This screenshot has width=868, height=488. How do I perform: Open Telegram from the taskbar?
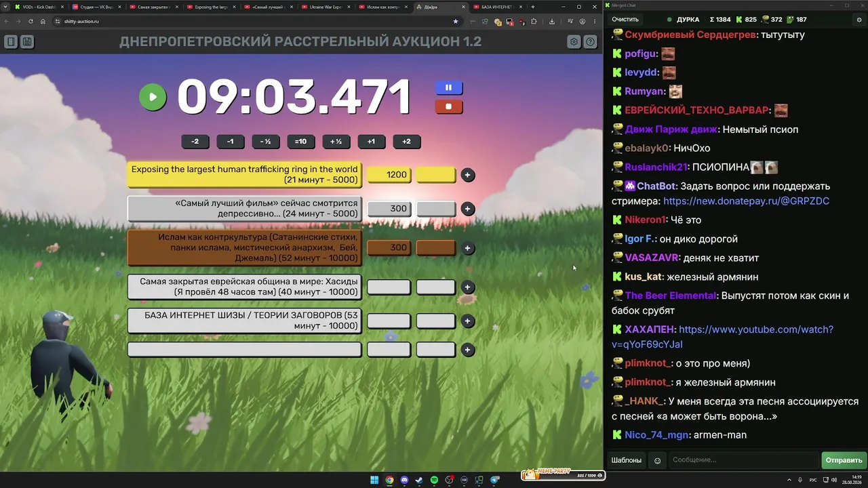(x=494, y=480)
